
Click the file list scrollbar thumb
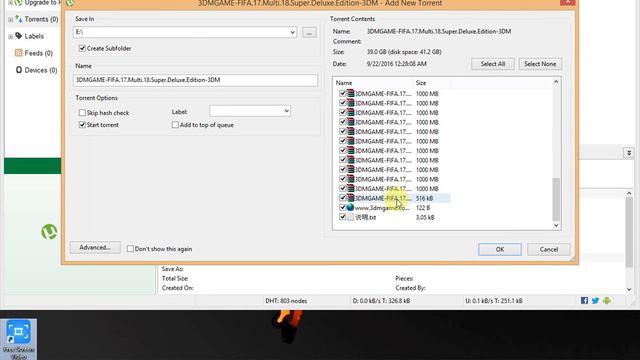coord(556,199)
